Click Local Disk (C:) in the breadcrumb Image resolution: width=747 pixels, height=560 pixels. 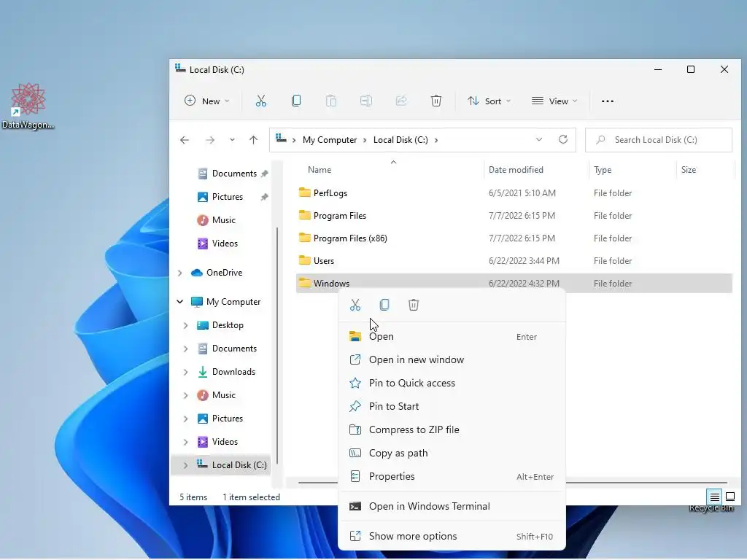pos(400,140)
